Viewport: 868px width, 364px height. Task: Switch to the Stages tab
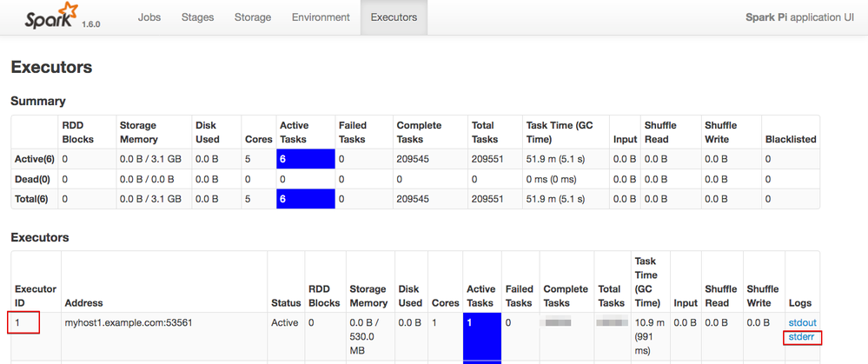pos(197,17)
